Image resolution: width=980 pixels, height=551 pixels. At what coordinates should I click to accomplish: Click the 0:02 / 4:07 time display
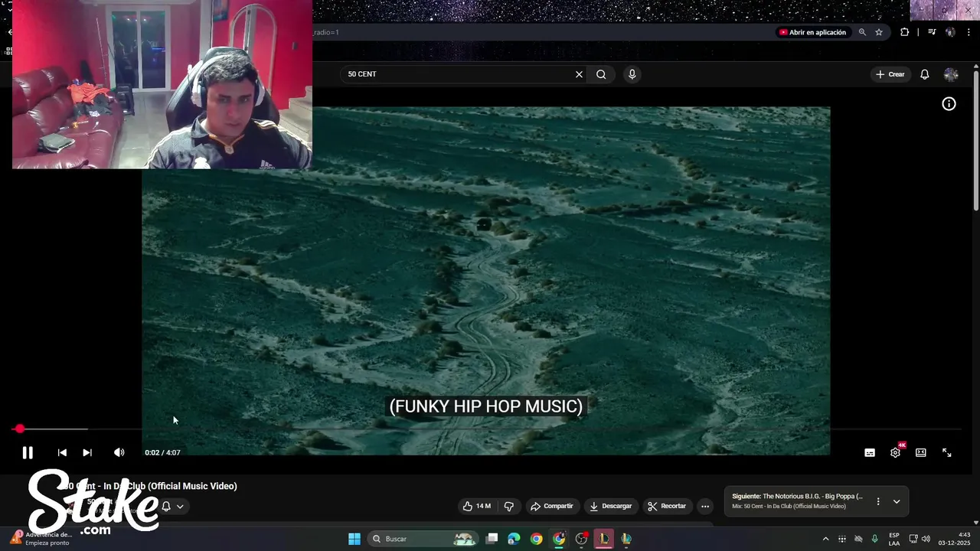[162, 452]
